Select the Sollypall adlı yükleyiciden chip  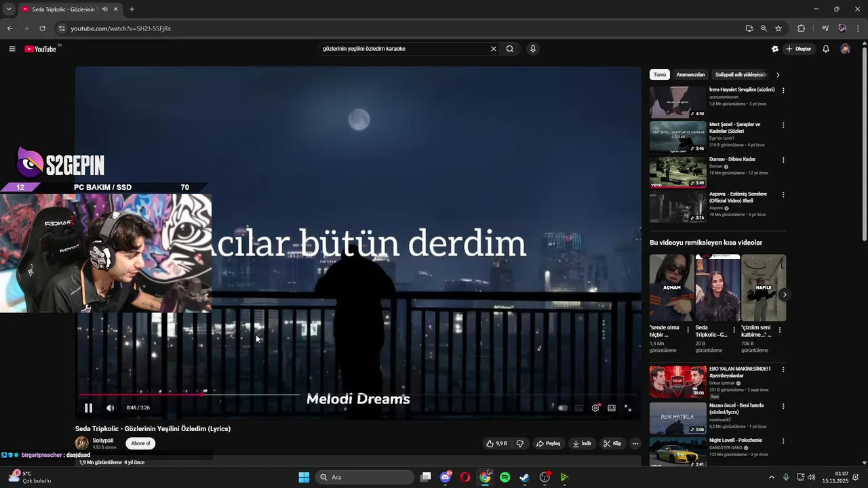(740, 75)
